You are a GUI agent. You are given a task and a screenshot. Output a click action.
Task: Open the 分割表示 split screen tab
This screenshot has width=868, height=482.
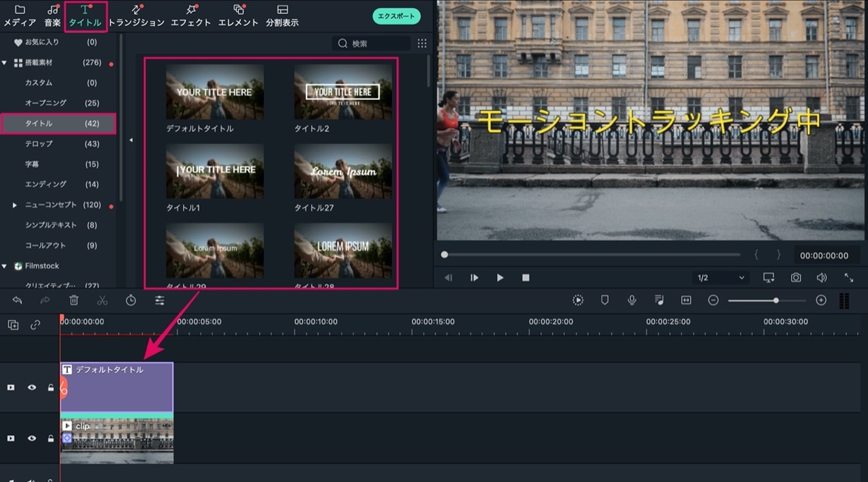(x=282, y=15)
